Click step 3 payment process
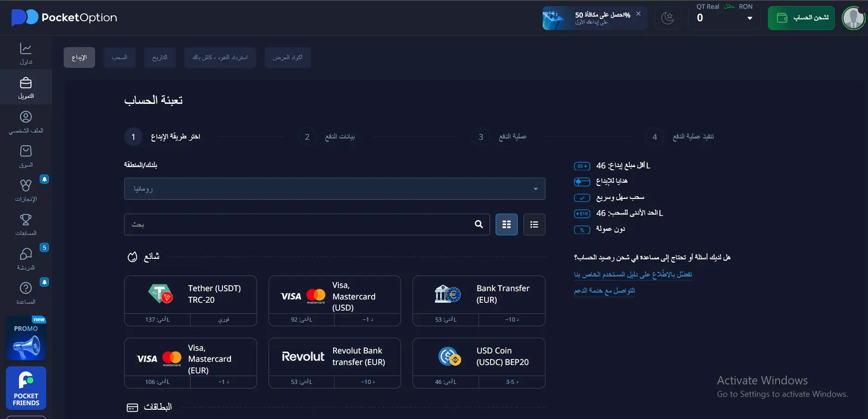 tap(499, 137)
